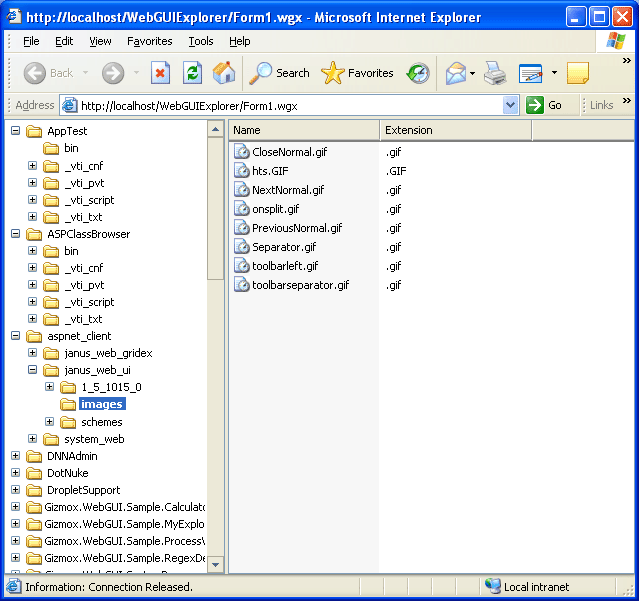Click the yellow note toolbar icon
The width and height of the screenshot is (639, 601).
click(577, 73)
